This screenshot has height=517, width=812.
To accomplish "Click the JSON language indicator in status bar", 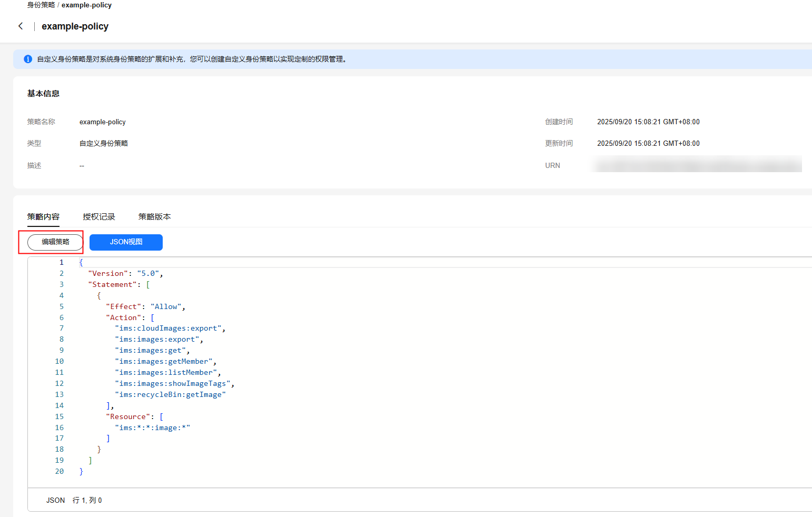I will [x=55, y=500].
